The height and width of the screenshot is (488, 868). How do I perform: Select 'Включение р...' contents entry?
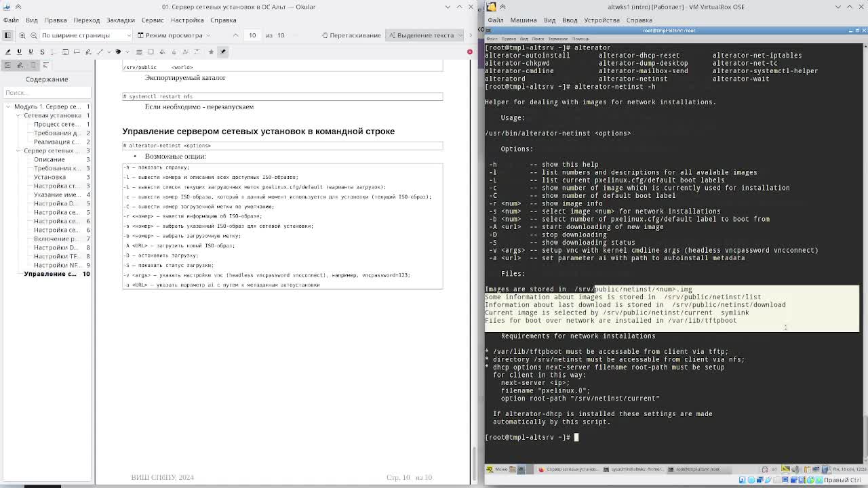(55, 239)
